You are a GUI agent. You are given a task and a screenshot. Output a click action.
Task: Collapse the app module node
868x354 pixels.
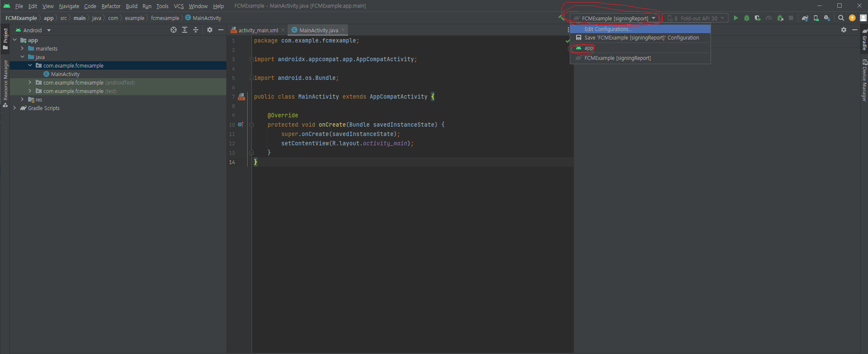15,40
